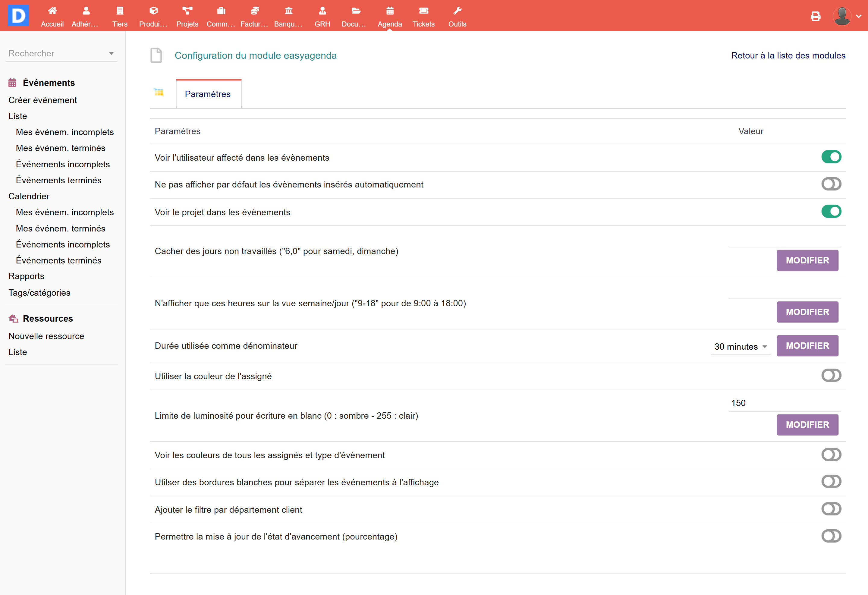Open the Rechercher dropdown in sidebar
Image resolution: width=868 pixels, height=595 pixels.
[61, 53]
